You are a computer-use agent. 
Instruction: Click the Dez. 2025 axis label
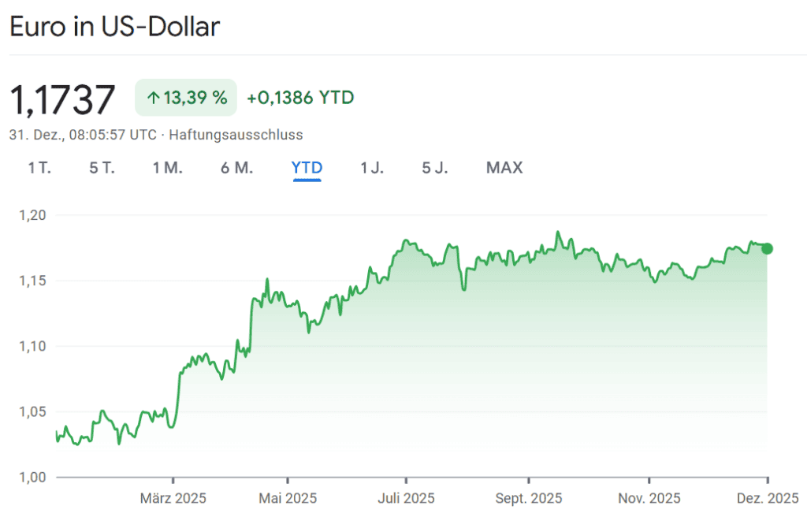point(768,498)
